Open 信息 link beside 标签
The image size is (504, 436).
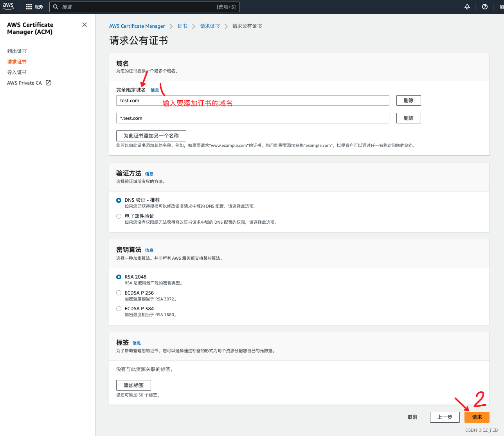tap(137, 343)
